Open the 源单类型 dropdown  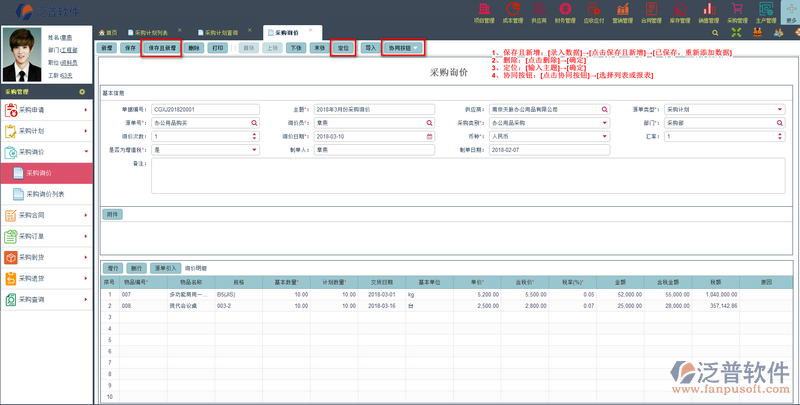click(x=779, y=109)
